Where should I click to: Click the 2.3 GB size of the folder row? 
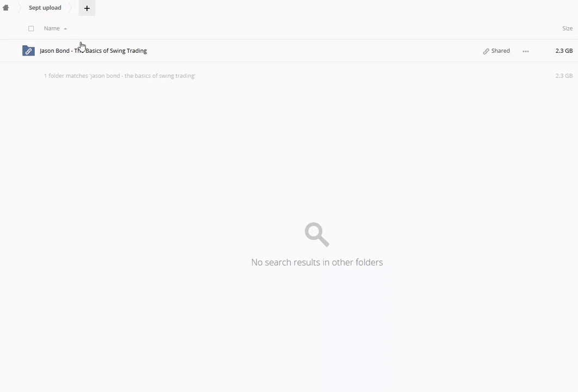pyautogui.click(x=564, y=51)
